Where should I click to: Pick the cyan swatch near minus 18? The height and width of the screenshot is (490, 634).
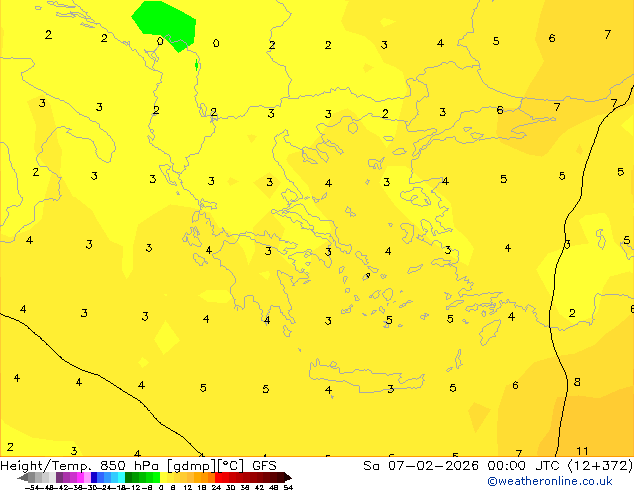pos(121,477)
